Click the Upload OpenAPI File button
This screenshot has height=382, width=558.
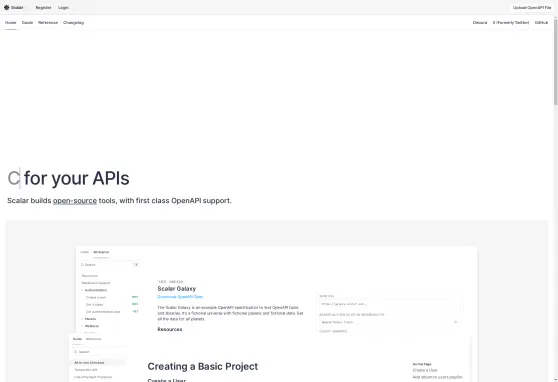(532, 7)
